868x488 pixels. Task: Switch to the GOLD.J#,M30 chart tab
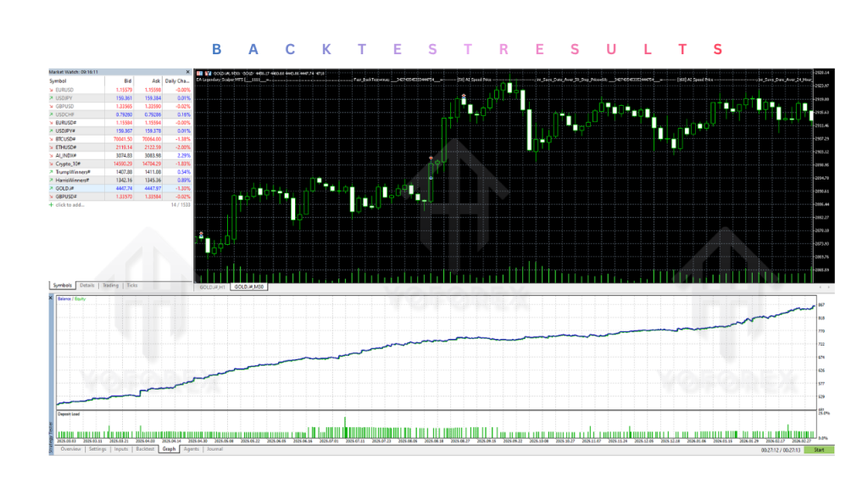click(250, 286)
